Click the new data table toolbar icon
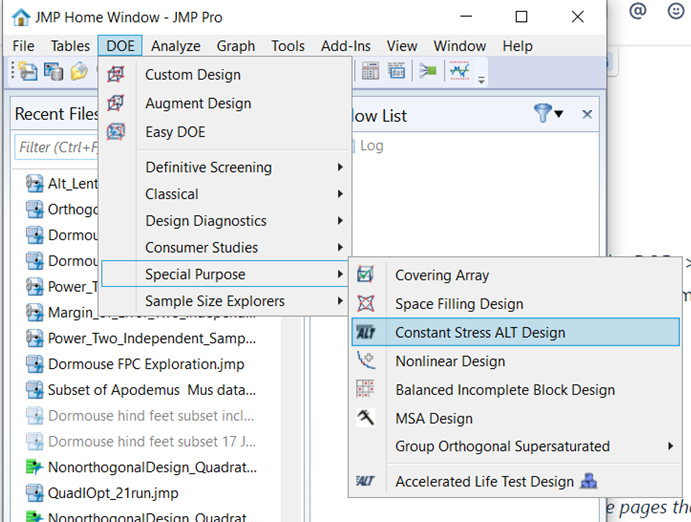 [27, 71]
